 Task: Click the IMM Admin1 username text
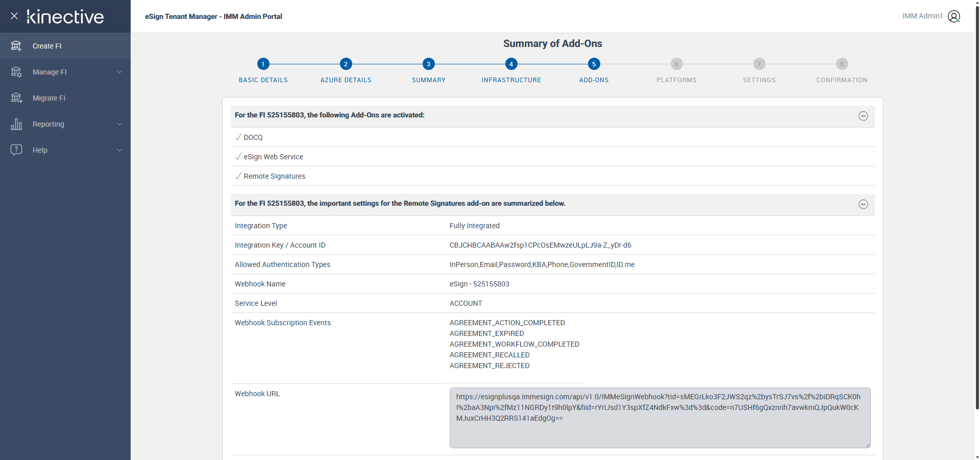(x=922, y=16)
